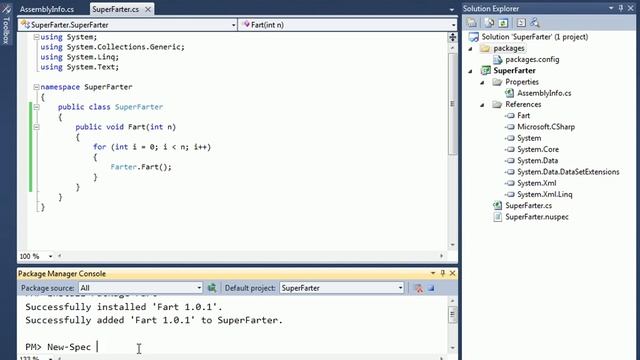Collapse the using directives region
Viewport: 640px width, 360px height.
click(36, 37)
